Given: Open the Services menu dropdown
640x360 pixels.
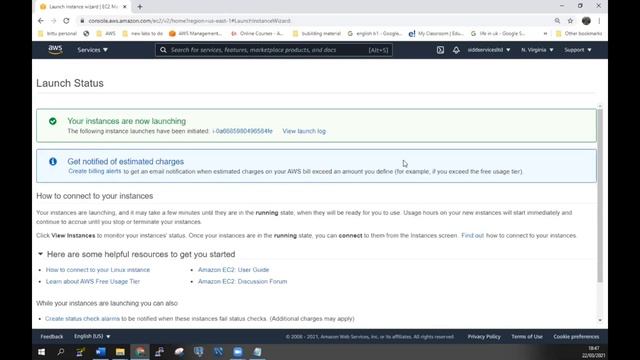Looking at the screenshot, I should pos(93,50).
